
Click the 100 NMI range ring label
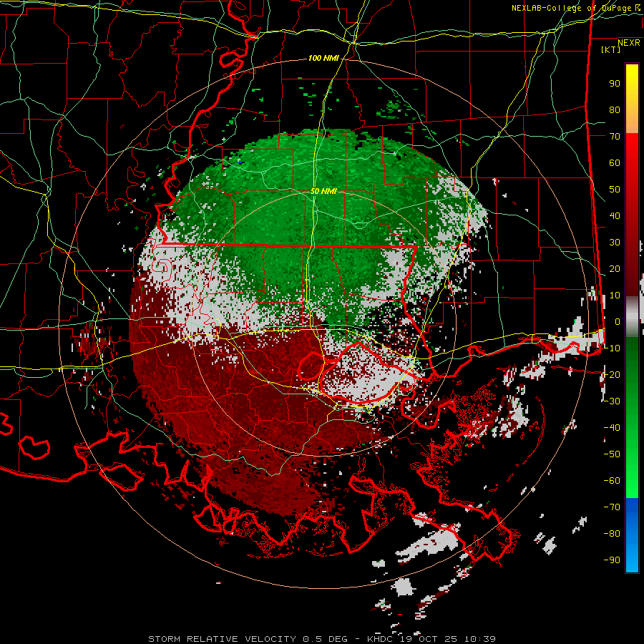(323, 59)
